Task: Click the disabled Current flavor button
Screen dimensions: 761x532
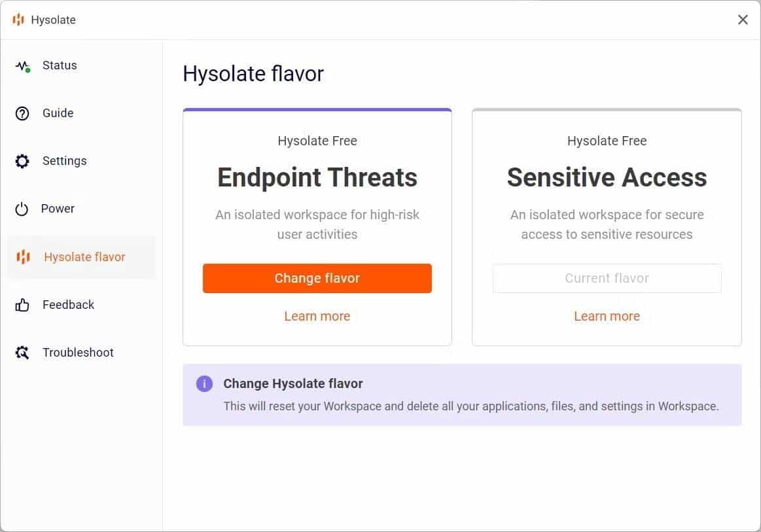Action: tap(607, 278)
